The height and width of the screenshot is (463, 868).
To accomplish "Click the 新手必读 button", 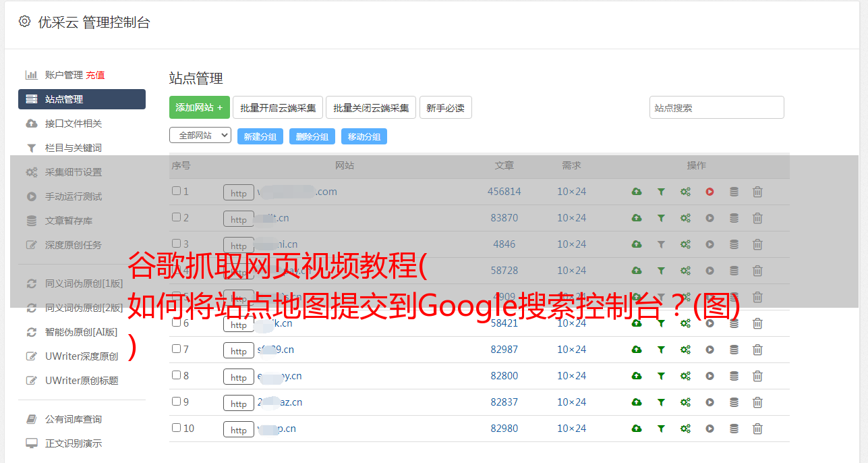I will coord(446,107).
